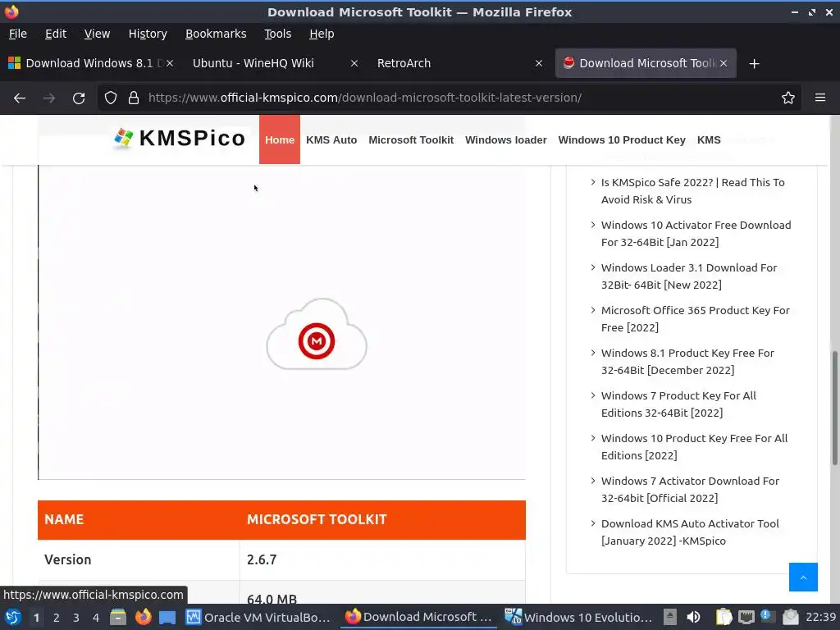Open the start menu launcher icon
The image size is (840, 630).
pos(13,617)
